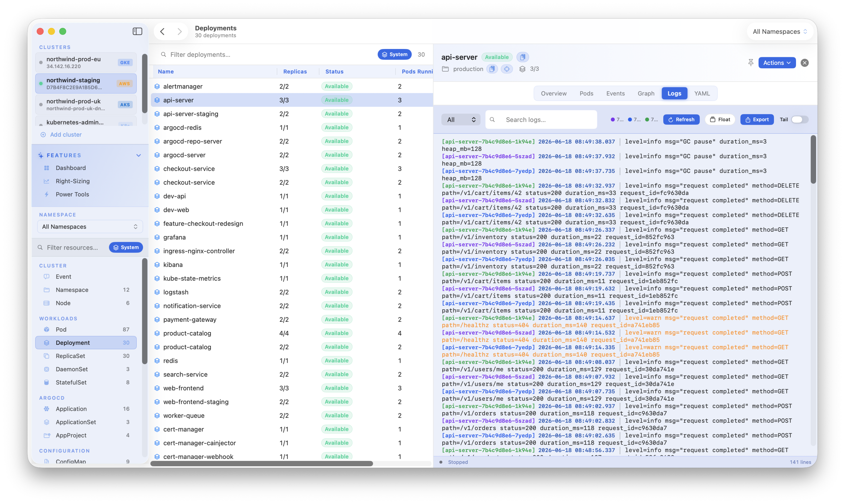Click the magnifier icon in Search logs
The height and width of the screenshot is (504, 845).
coord(492,119)
